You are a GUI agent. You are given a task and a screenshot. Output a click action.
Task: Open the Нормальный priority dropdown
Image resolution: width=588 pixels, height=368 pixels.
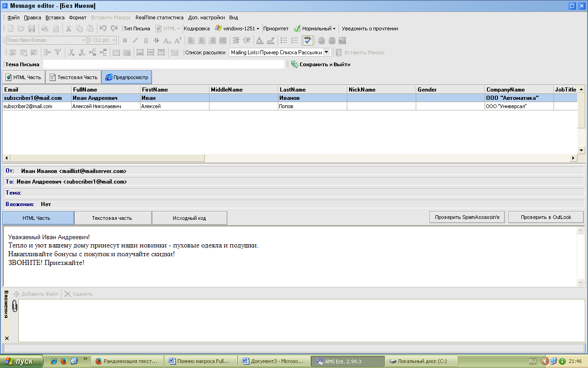click(315, 29)
